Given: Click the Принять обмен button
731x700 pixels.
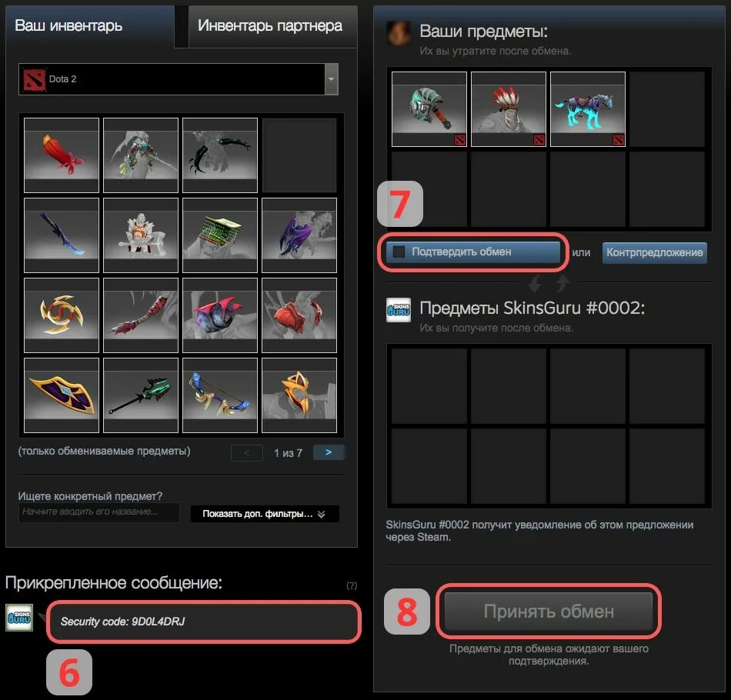Looking at the screenshot, I should [548, 611].
